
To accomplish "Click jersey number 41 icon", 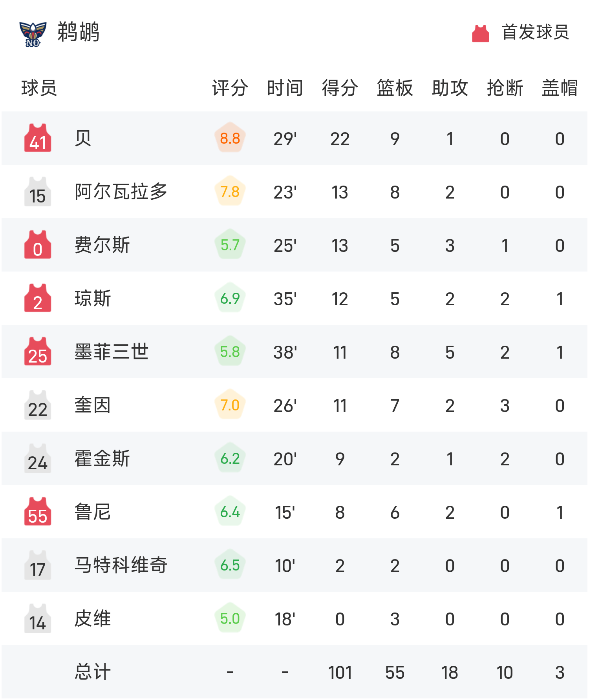I will point(38,138).
